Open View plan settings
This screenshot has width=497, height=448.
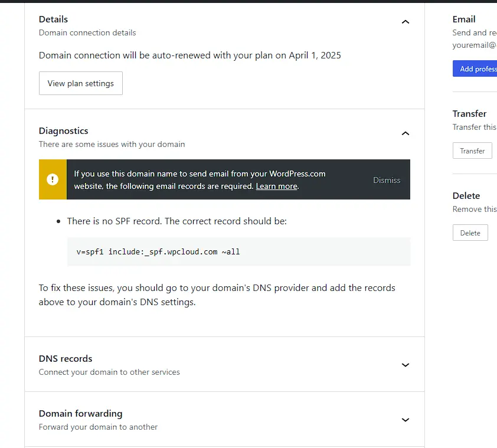click(80, 83)
